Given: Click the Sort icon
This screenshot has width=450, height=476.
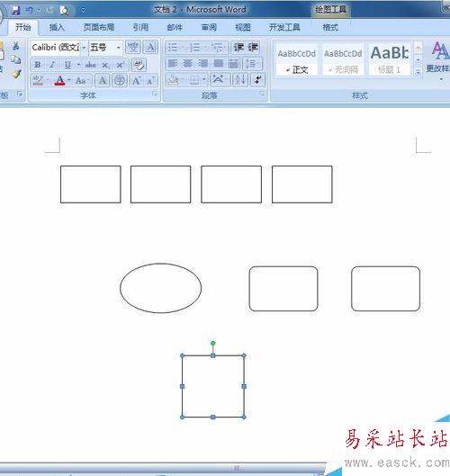Looking at the screenshot, I should pyautogui.click(x=240, y=80).
